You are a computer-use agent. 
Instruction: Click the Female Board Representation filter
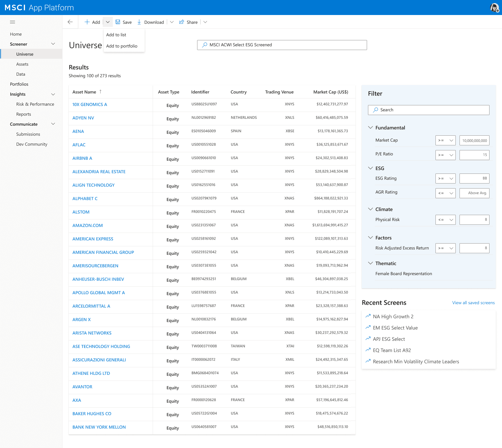coord(404,274)
